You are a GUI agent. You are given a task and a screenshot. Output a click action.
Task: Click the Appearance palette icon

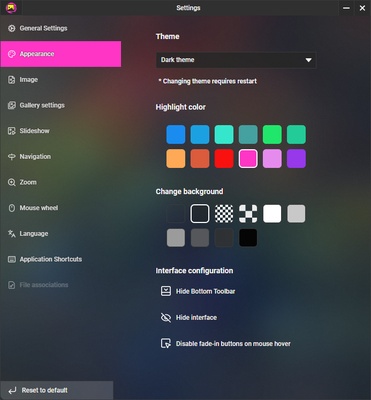pyautogui.click(x=12, y=54)
